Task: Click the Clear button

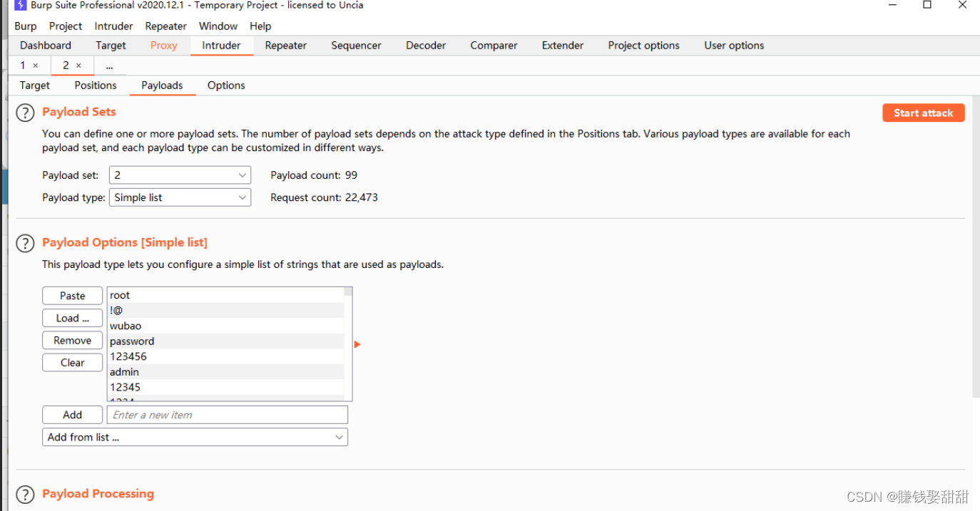Action: 72,363
